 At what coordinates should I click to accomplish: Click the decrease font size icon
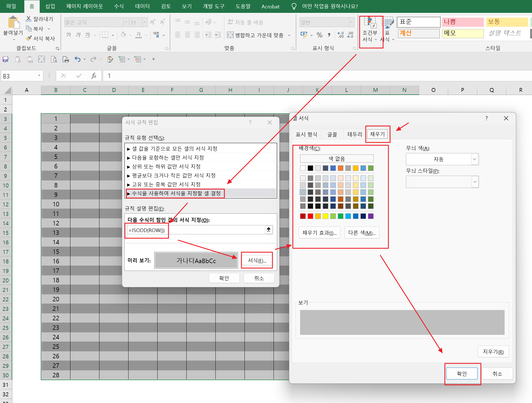(x=162, y=22)
